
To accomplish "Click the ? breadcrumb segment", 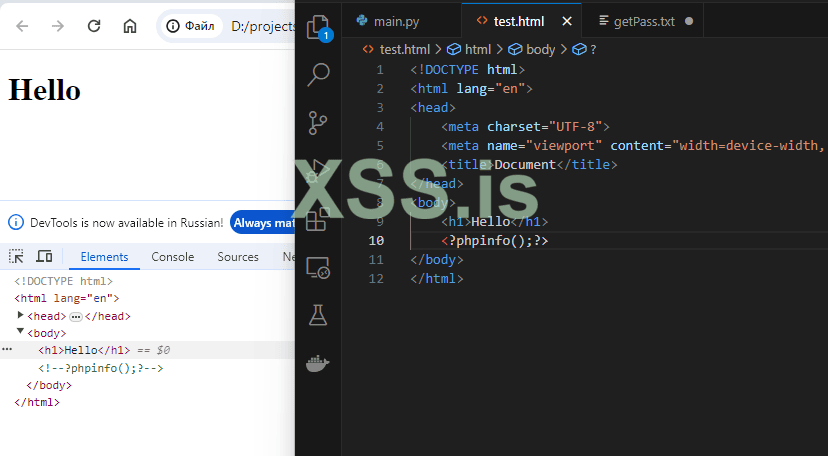I will click(x=585, y=50).
